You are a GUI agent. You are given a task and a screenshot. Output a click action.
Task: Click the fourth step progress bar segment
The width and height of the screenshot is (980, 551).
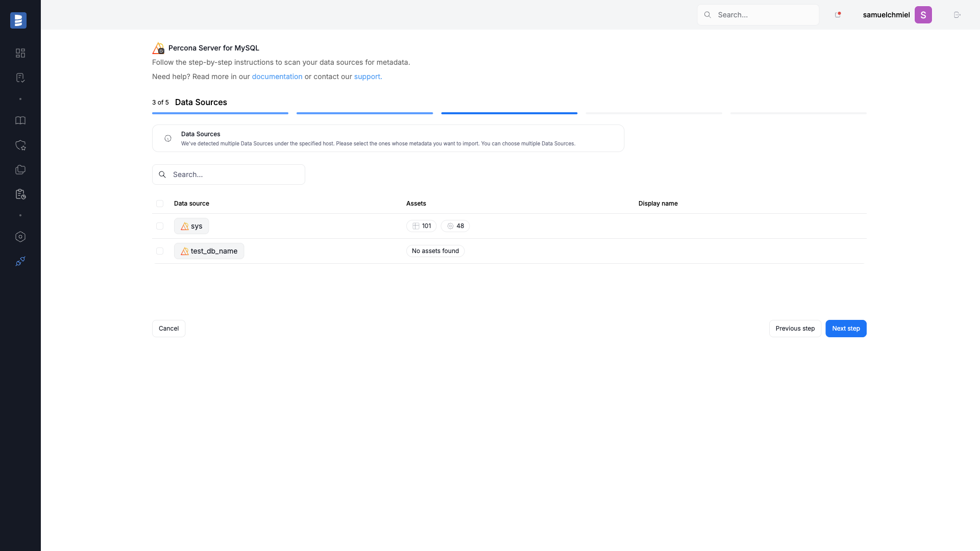(654, 113)
